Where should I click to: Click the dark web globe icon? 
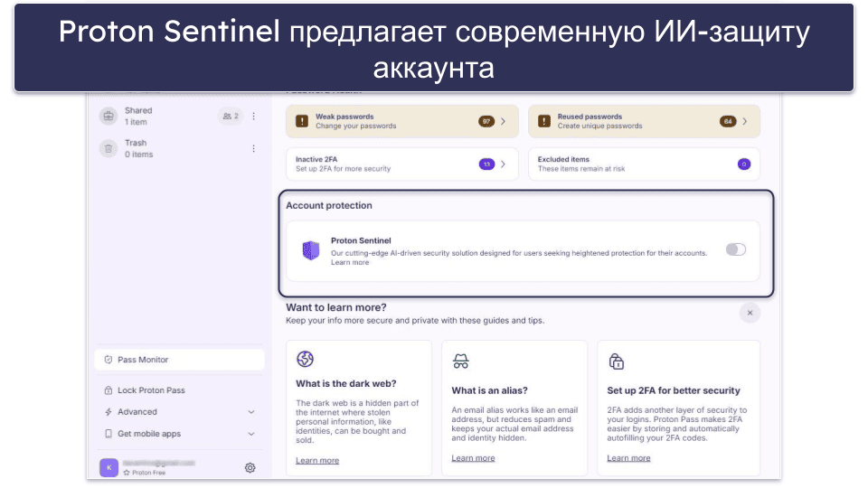[x=305, y=359]
